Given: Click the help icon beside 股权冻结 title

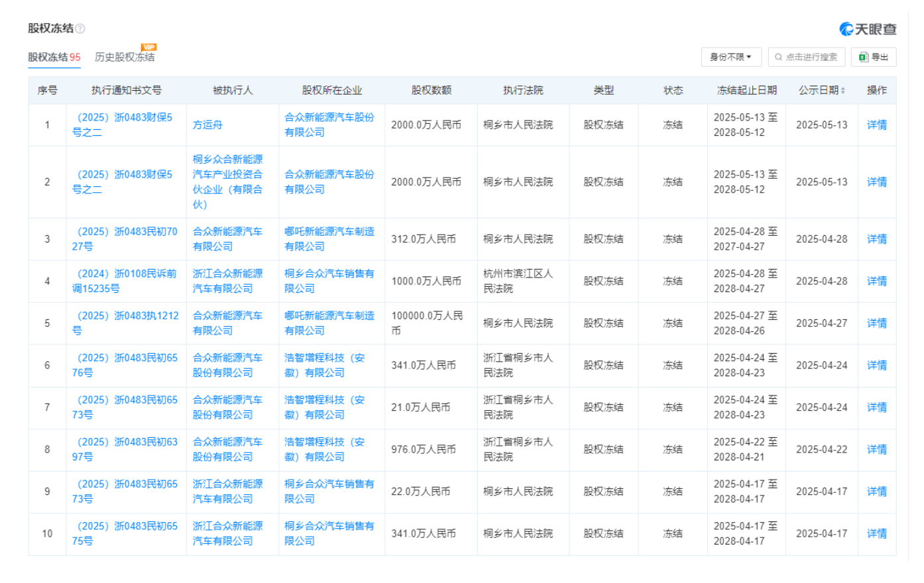Looking at the screenshot, I should pos(80,28).
